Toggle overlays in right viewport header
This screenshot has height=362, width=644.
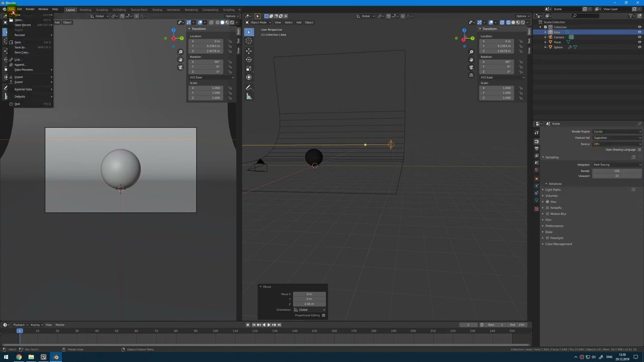tap(491, 22)
